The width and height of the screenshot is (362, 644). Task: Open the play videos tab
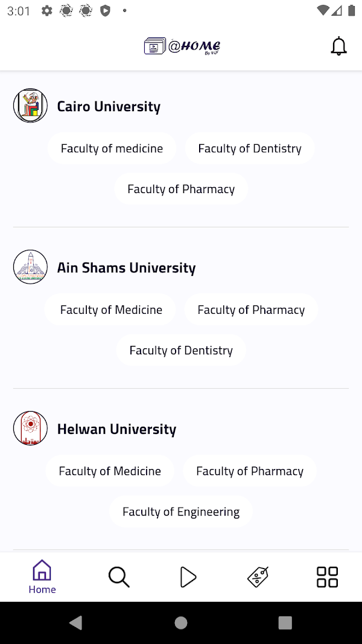point(188,577)
